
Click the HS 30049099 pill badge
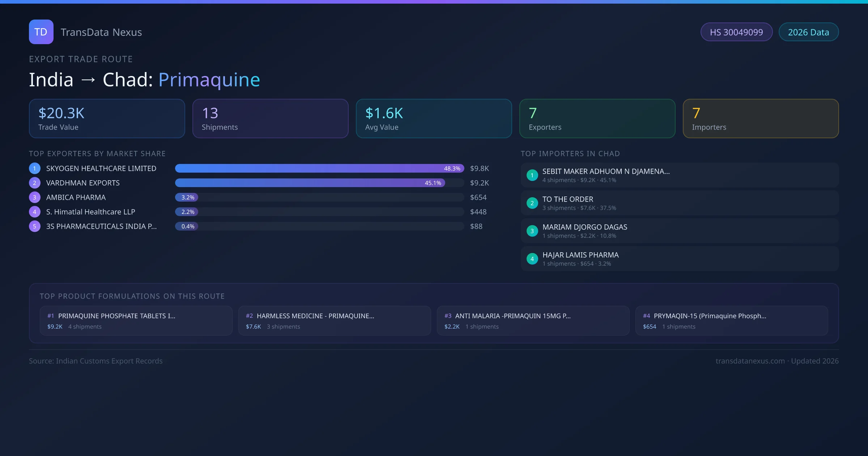coord(736,32)
